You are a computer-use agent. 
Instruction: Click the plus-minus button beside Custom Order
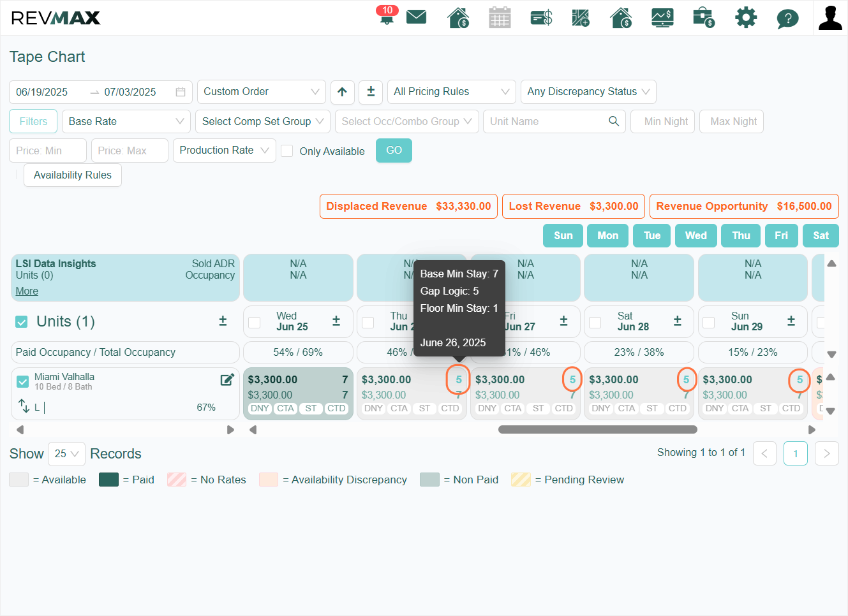click(371, 92)
